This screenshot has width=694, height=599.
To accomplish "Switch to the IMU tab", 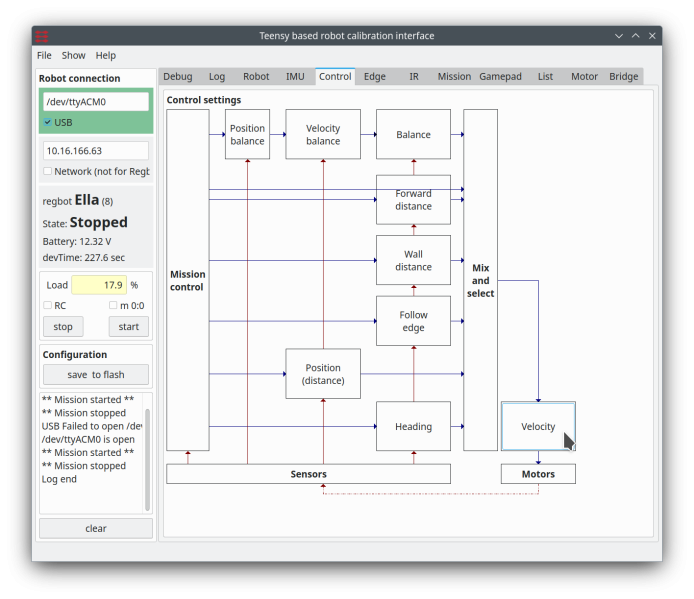I will 295,77.
